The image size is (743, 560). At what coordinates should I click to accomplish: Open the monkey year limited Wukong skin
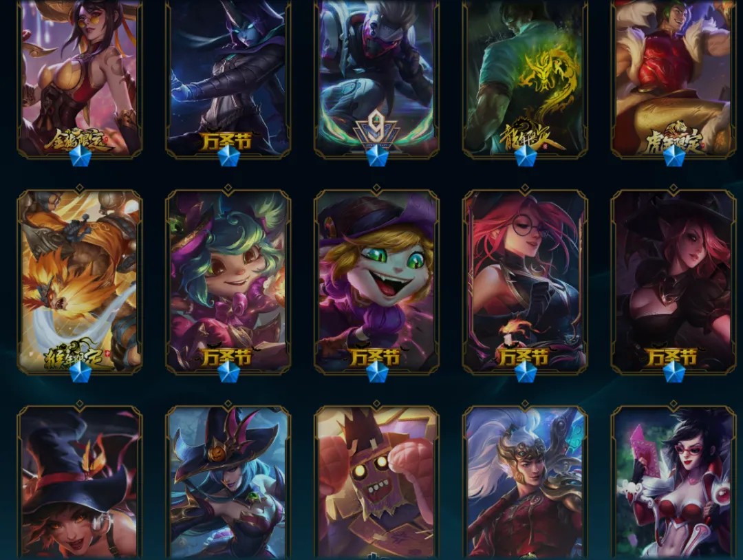coord(80,282)
